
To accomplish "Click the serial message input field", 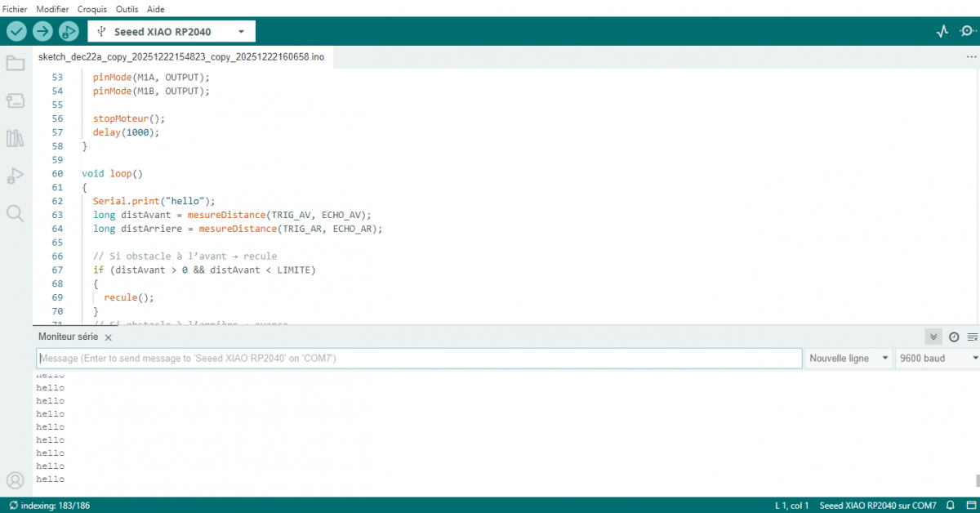I will 419,359.
